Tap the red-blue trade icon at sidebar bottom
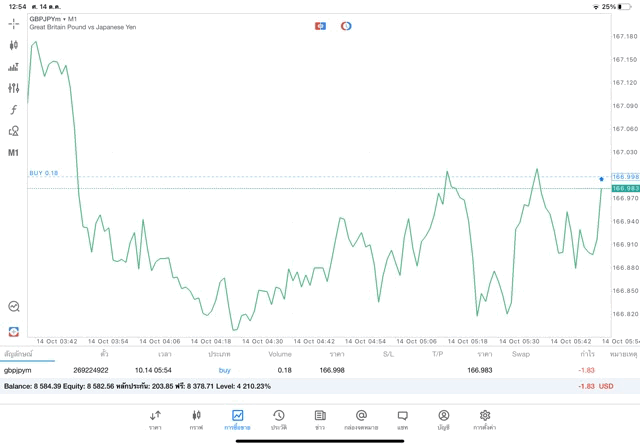640x447 pixels. [x=14, y=331]
